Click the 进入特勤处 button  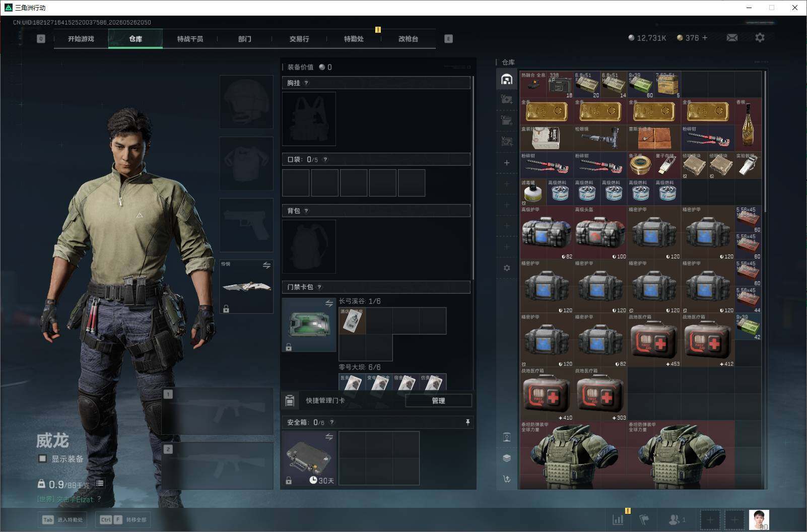click(x=62, y=519)
